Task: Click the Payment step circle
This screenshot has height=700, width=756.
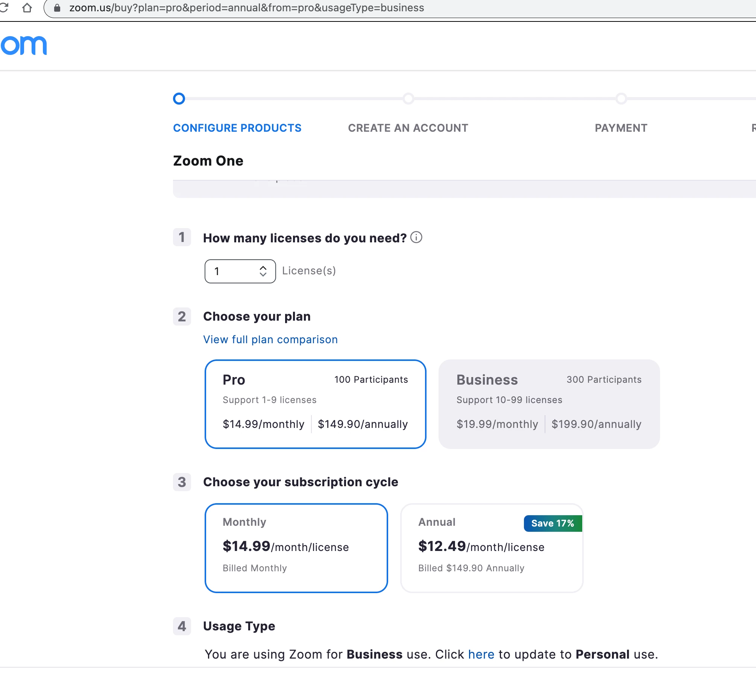Action: click(621, 99)
